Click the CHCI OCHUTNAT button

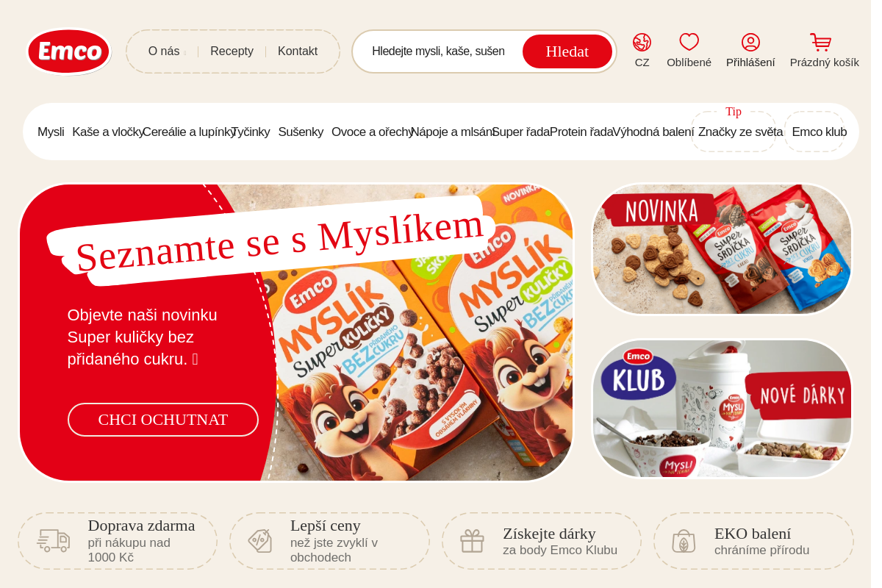[163, 420]
